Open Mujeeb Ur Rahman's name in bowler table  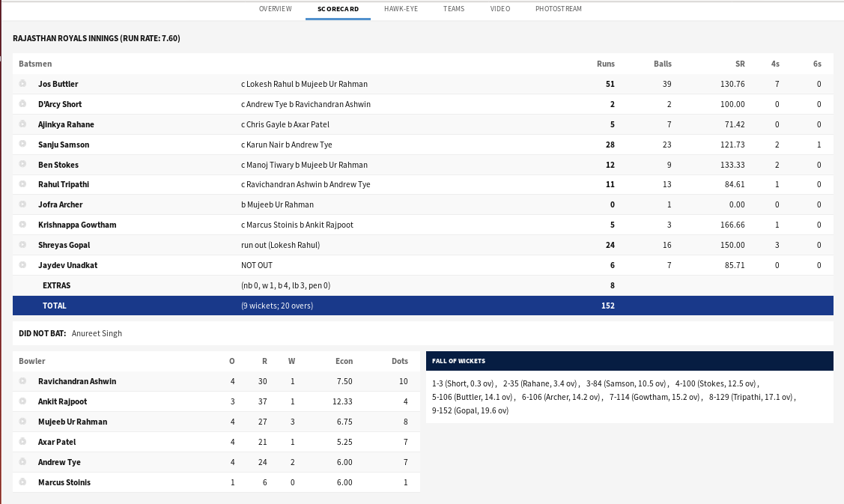pos(73,422)
